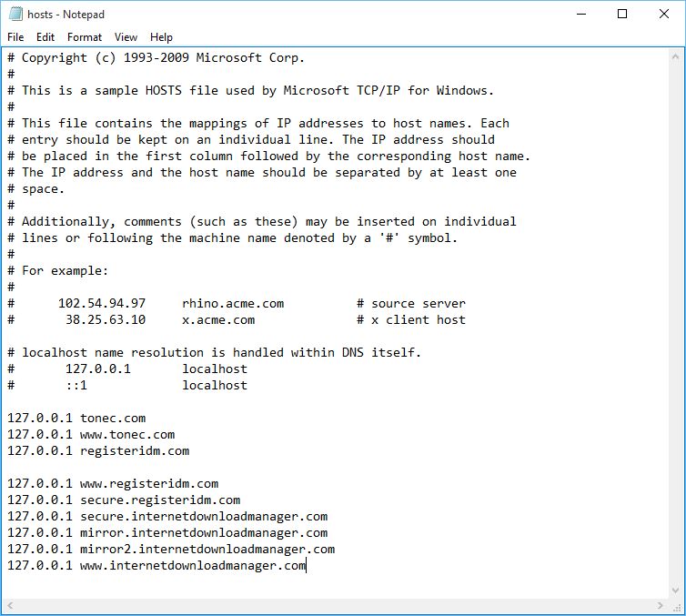Minimize the hosts Notepad window
Image resolution: width=686 pixels, height=616 pixels.
click(581, 14)
